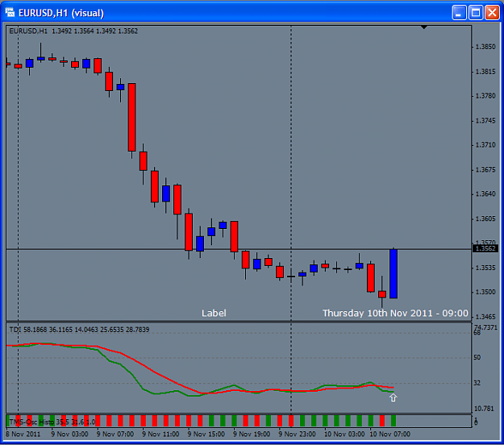
Task: Click the 1.3745 price scale label
Action: (485, 120)
